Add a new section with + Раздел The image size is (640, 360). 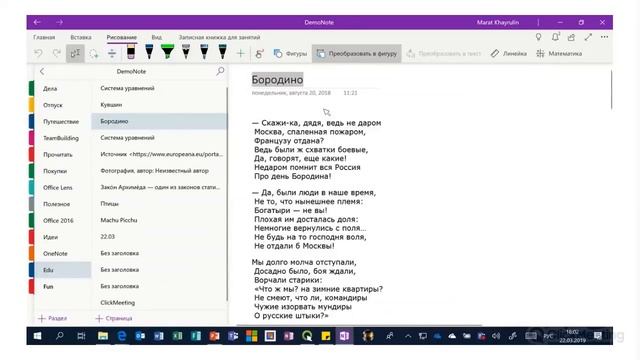point(53,318)
